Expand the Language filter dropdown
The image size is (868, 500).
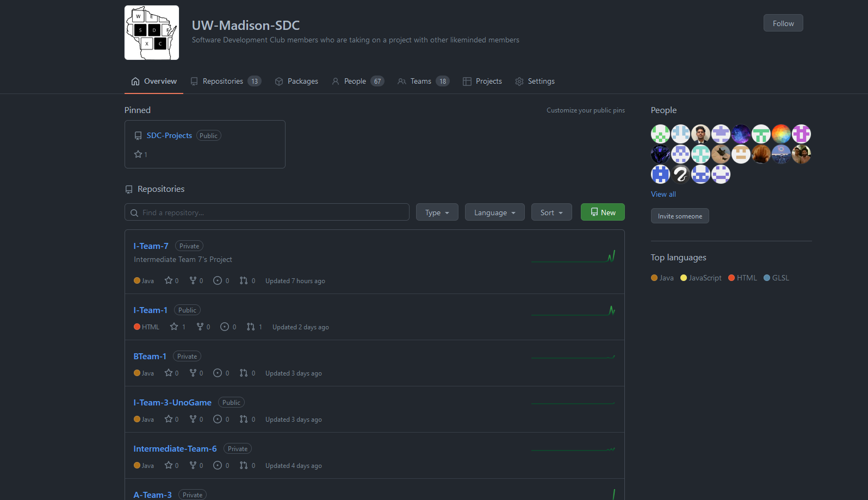(x=495, y=212)
